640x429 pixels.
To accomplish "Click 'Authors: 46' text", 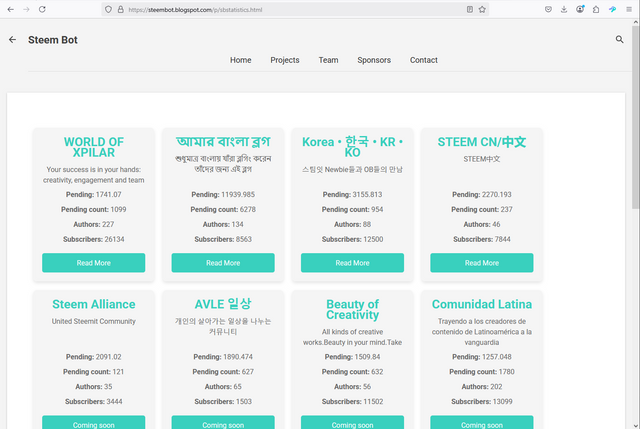I will click(482, 225).
